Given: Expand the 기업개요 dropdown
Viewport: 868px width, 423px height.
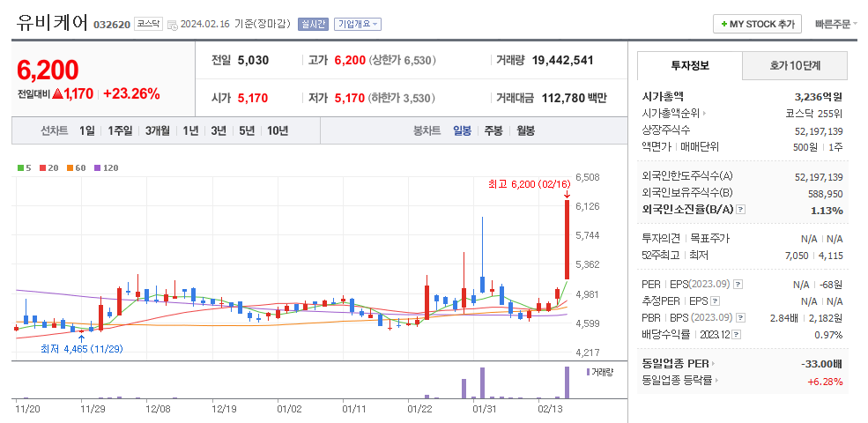Looking at the screenshot, I should point(358,25).
